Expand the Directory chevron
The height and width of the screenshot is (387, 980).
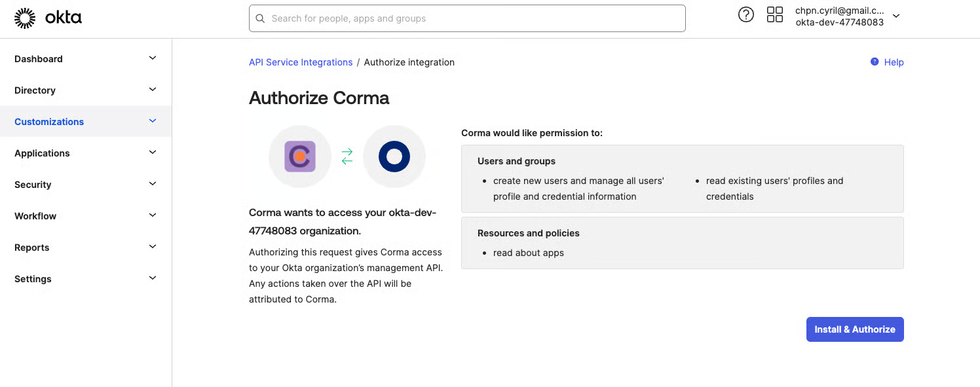click(153, 90)
